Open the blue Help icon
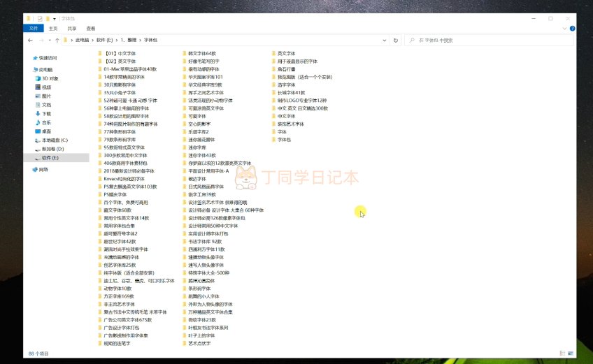The width and height of the screenshot is (593, 364). [572, 29]
